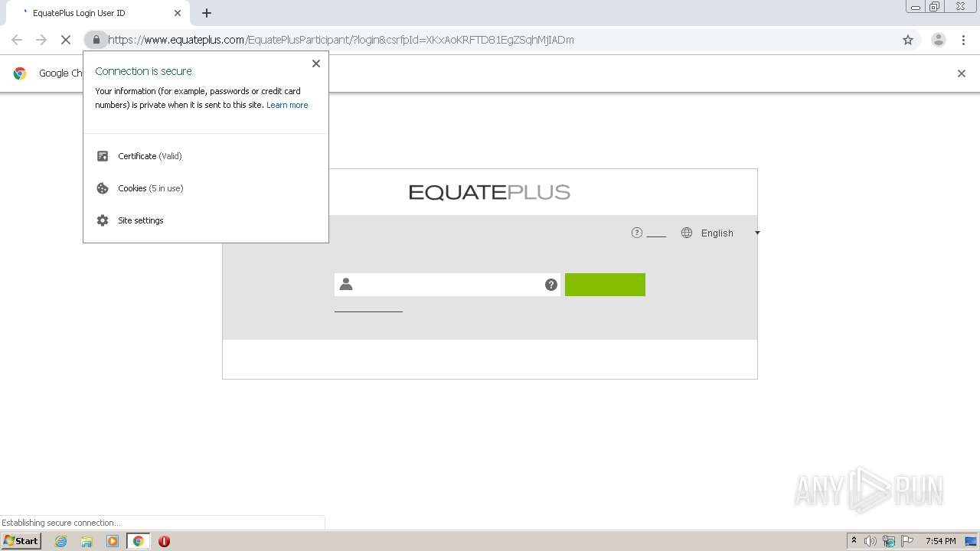Bookmark this page with star icon

tap(908, 40)
